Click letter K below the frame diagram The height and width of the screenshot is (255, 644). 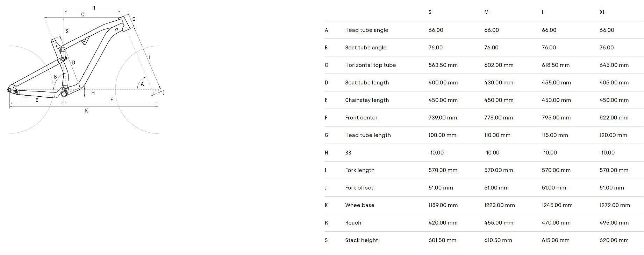pyautogui.click(x=86, y=111)
